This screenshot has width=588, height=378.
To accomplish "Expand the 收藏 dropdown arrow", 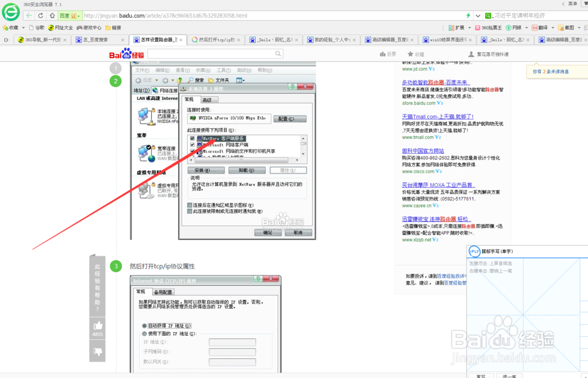I will 24,28.
